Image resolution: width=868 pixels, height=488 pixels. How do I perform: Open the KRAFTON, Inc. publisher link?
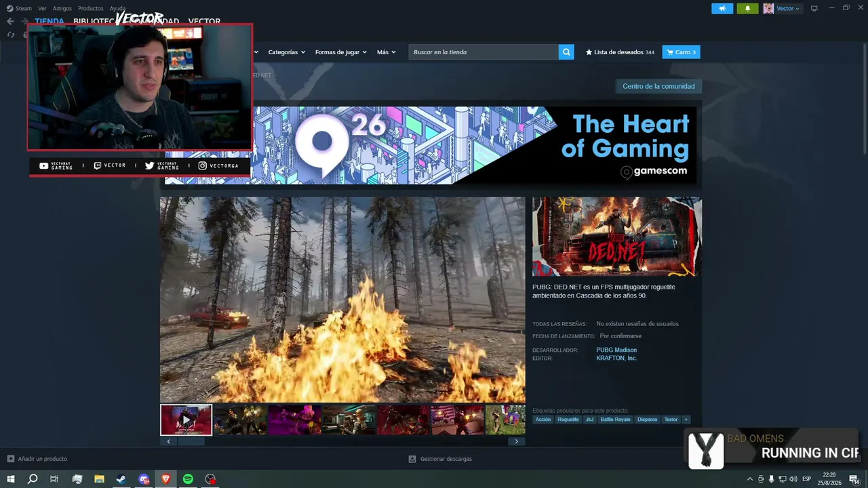click(x=616, y=358)
